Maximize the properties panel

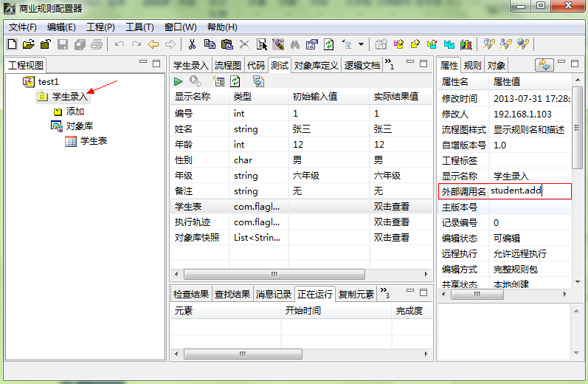575,64
